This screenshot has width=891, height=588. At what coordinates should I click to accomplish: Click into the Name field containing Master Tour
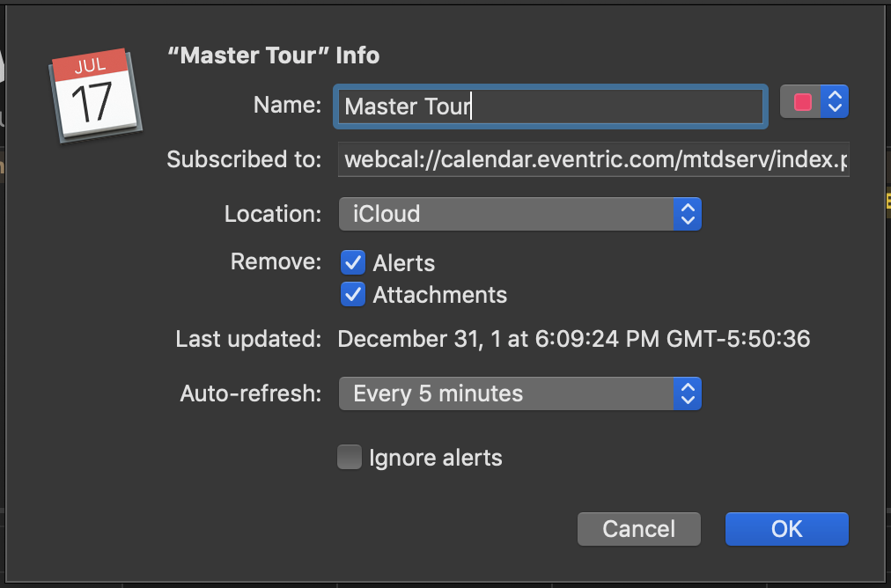coord(550,107)
